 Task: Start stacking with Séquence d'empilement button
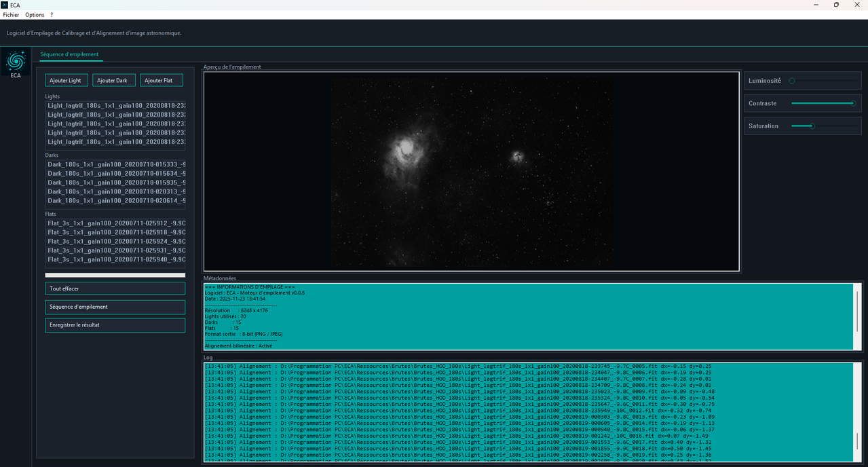point(115,307)
